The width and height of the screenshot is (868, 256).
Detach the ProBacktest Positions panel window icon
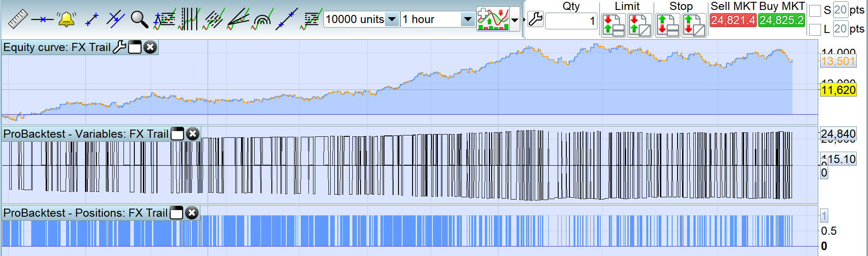pos(176,213)
